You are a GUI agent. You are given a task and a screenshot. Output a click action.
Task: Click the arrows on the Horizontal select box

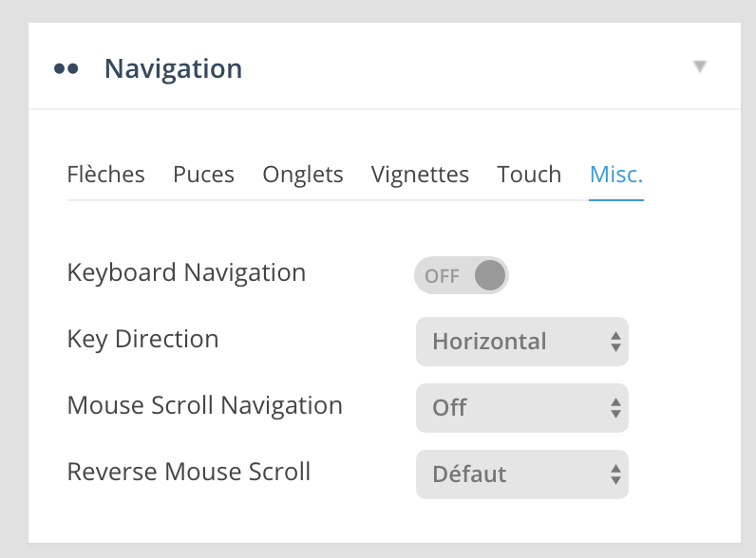pyautogui.click(x=615, y=342)
